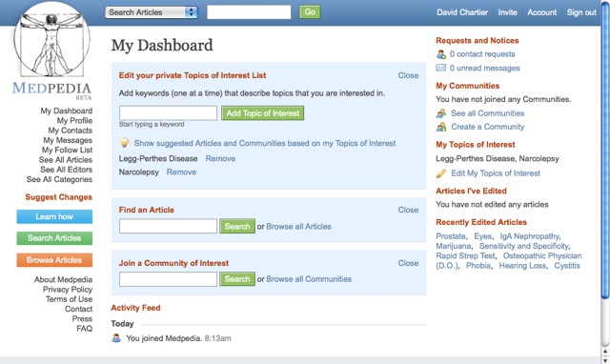Image resolution: width=610 pixels, height=364 pixels.
Task: Click the Create a Community link
Action: point(487,127)
